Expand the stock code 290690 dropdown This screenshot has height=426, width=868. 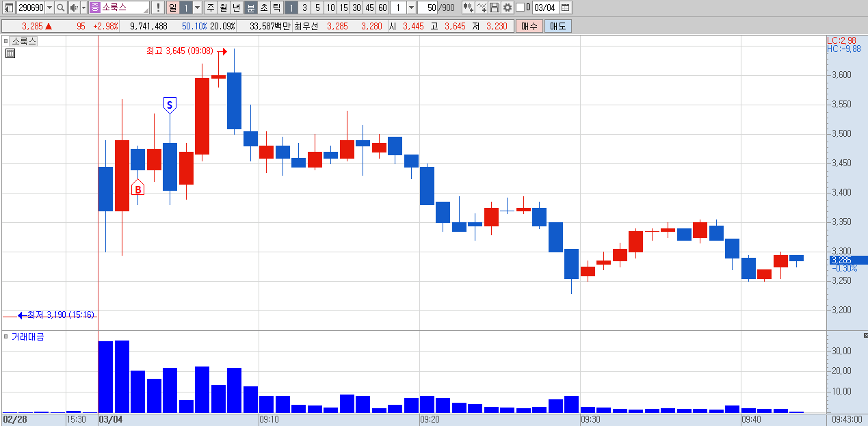[49, 8]
